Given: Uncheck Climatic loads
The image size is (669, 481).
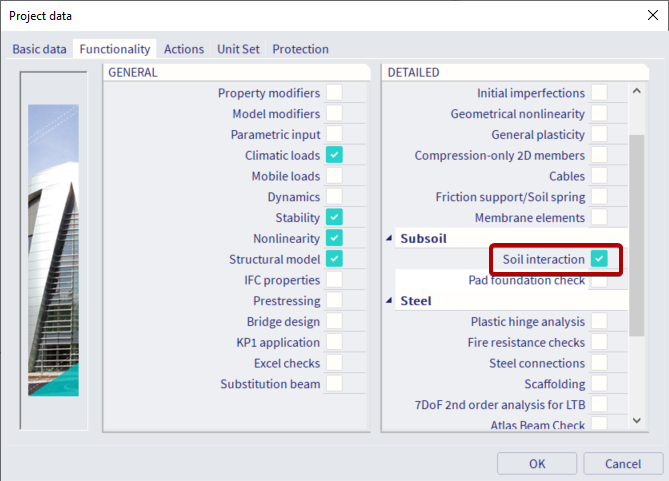Looking at the screenshot, I should click(334, 155).
